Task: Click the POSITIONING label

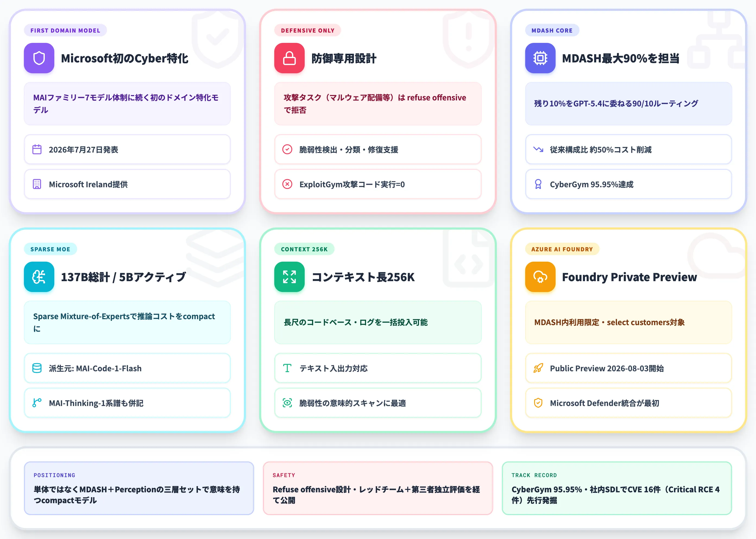Action: [x=55, y=475]
